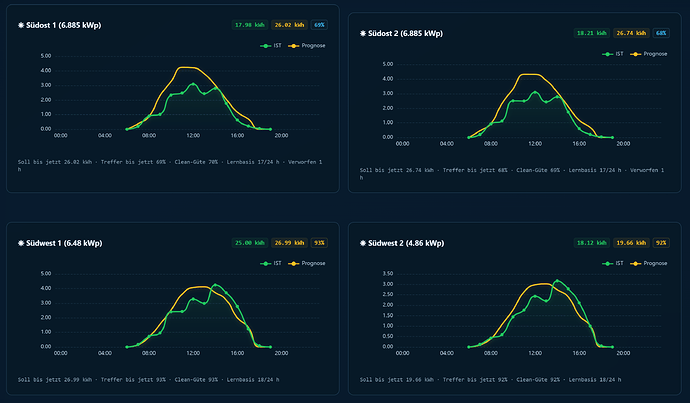This screenshot has height=403, width=690.
Task: Click the 25.00 kWh badge in Südwest 1
Action: coord(250,243)
